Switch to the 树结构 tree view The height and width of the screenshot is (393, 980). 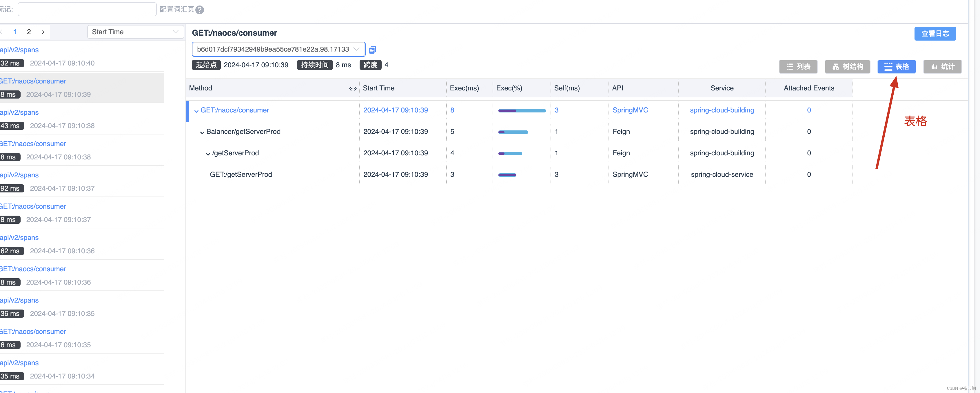847,67
